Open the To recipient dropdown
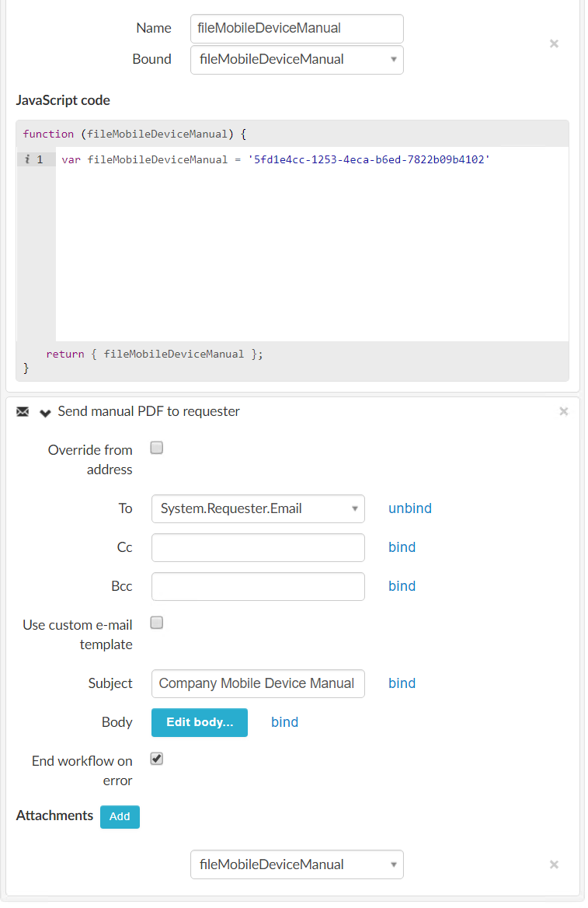 pos(258,508)
